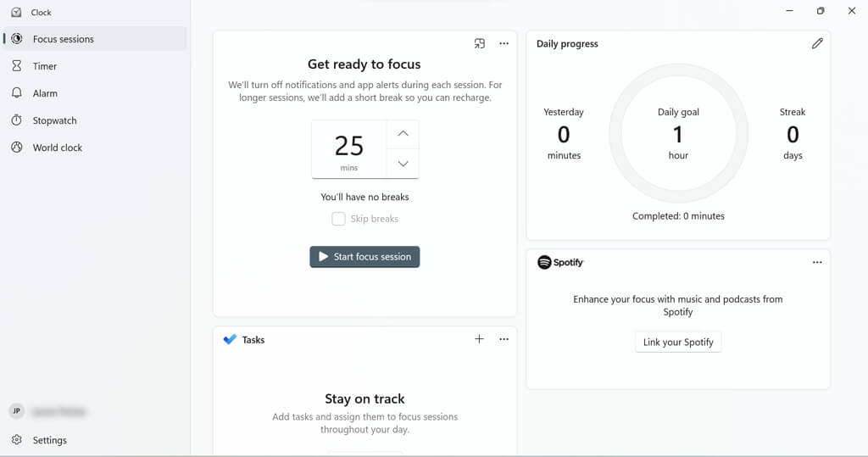This screenshot has width=868, height=457.
Task: Start the focus session
Action: click(x=364, y=257)
